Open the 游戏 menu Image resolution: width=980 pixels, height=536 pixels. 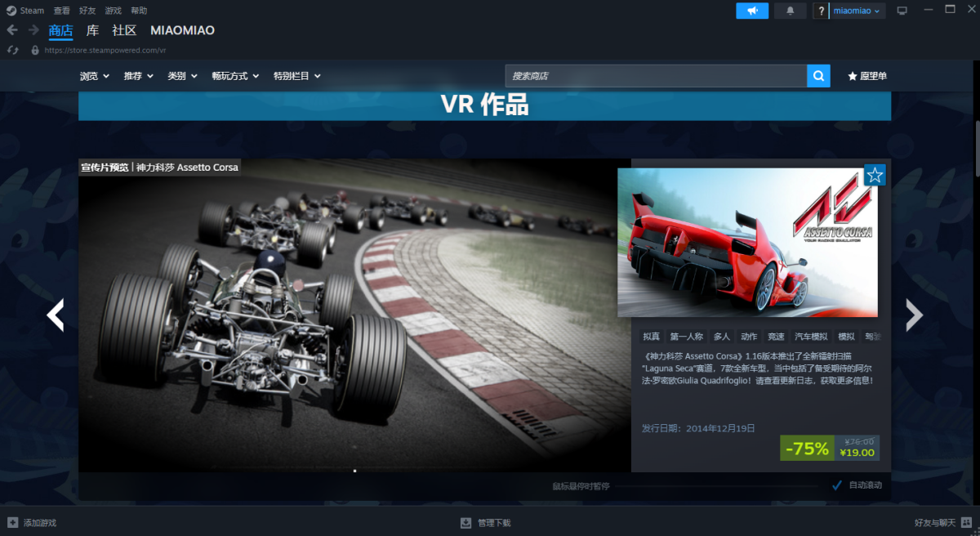[113, 11]
